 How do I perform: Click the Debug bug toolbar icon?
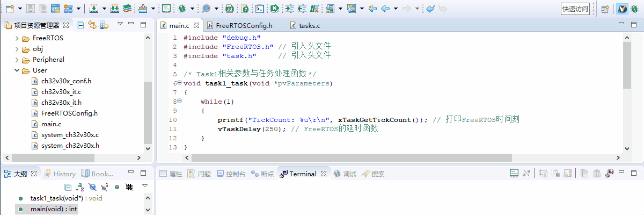(x=182, y=9)
